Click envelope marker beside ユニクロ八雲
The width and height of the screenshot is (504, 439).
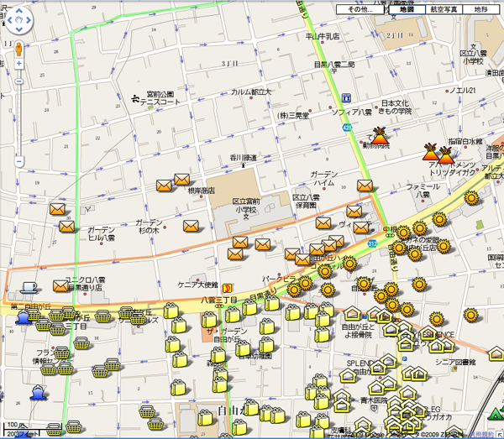click(x=61, y=285)
